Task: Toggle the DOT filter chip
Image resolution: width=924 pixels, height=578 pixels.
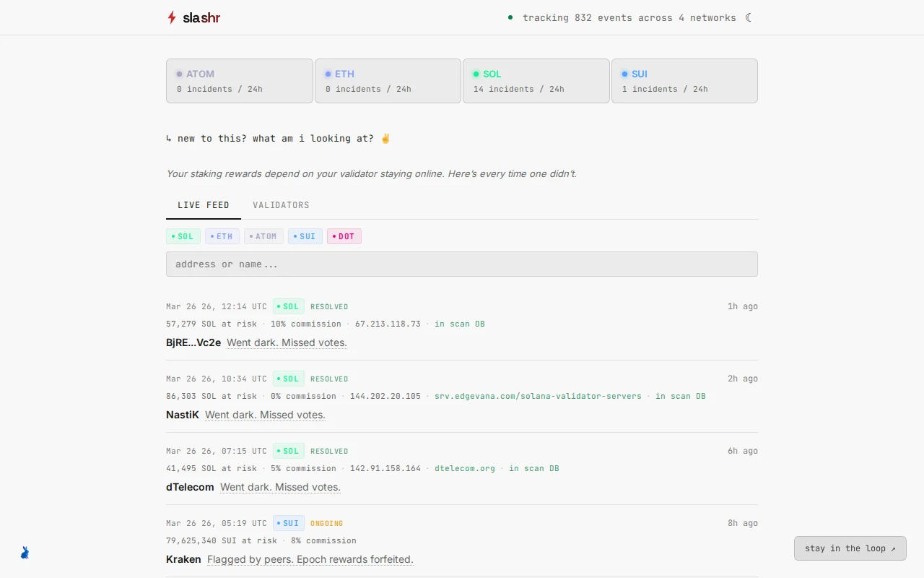Action: pos(344,236)
